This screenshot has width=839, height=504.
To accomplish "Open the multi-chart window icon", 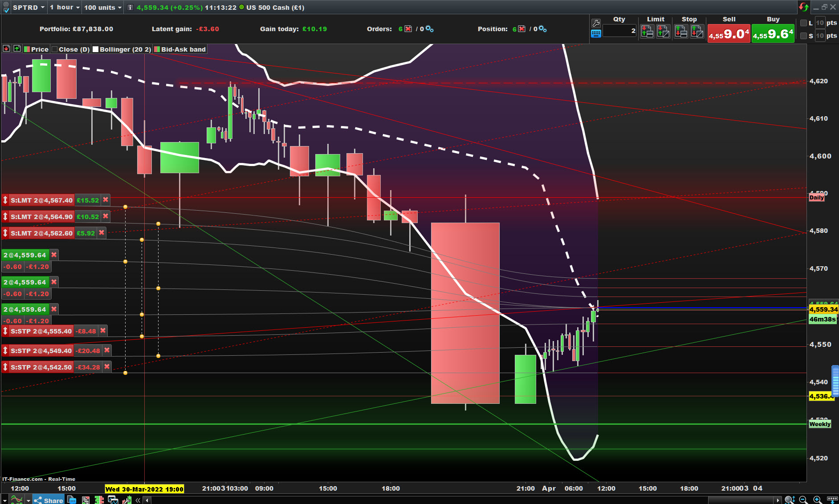I will (113, 500).
